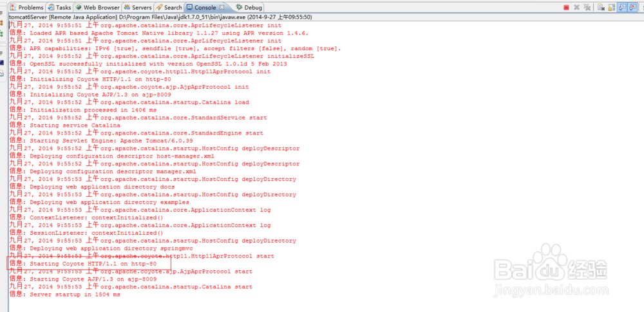644x312 pixels.
Task: Click the 'StandardEngine start' log line
Action: 137,133
